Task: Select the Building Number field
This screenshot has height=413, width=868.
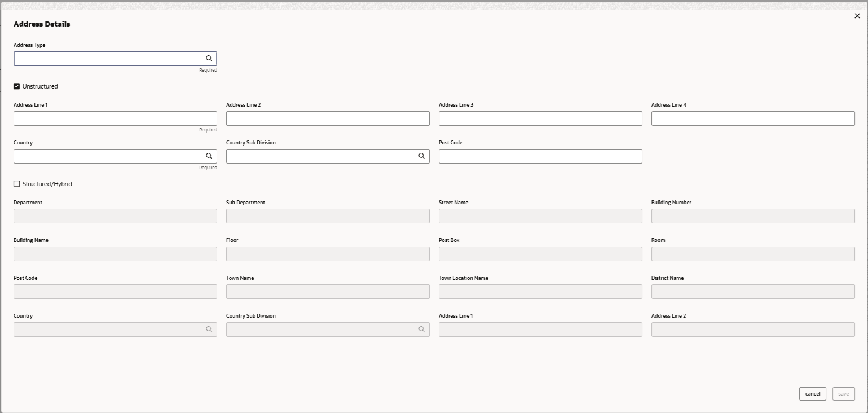Action: [753, 216]
